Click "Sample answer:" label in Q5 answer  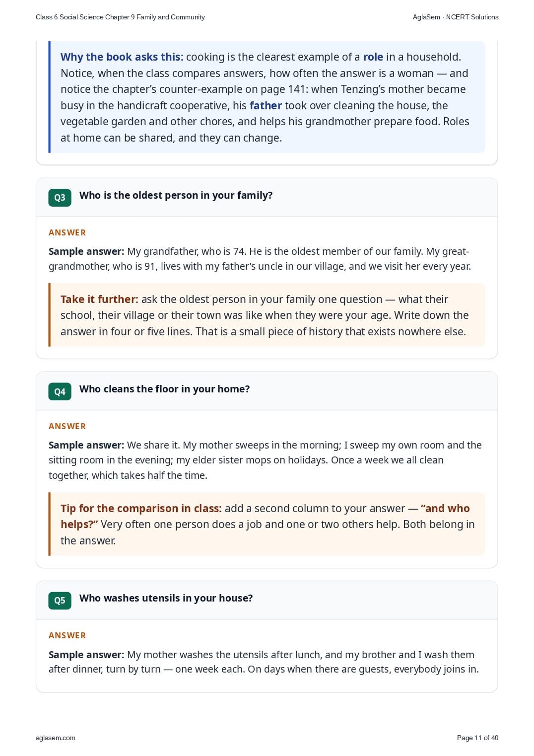click(86, 655)
